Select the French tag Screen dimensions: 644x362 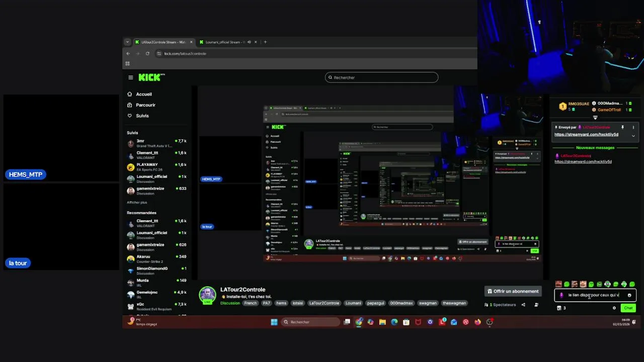[x=251, y=303]
